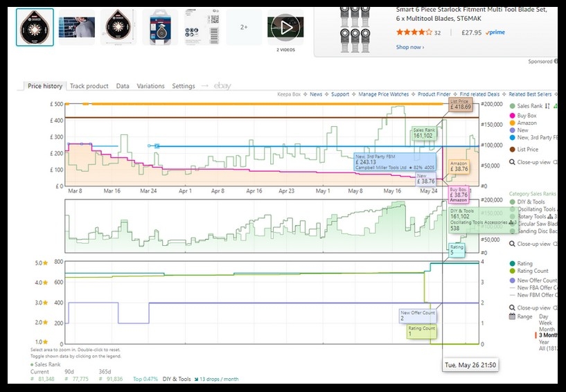The height and width of the screenshot is (392, 566).
Task: Open the Keepa Support link
Action: (x=340, y=94)
